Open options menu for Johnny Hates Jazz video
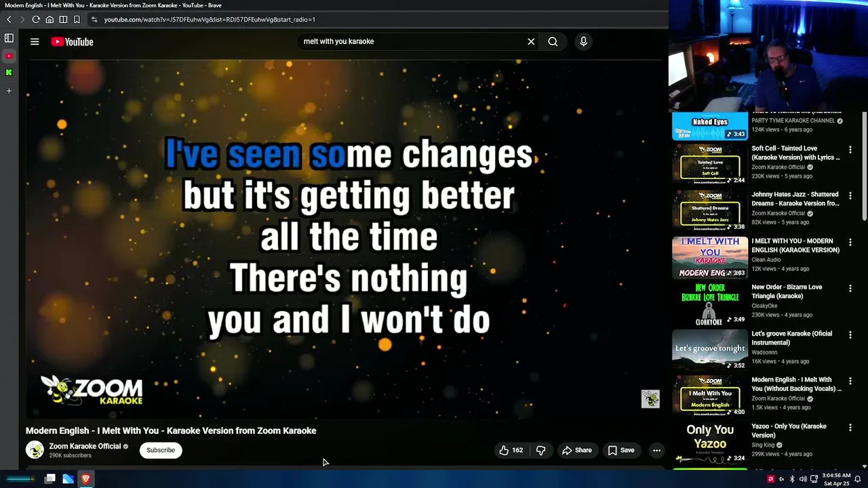 850,195
